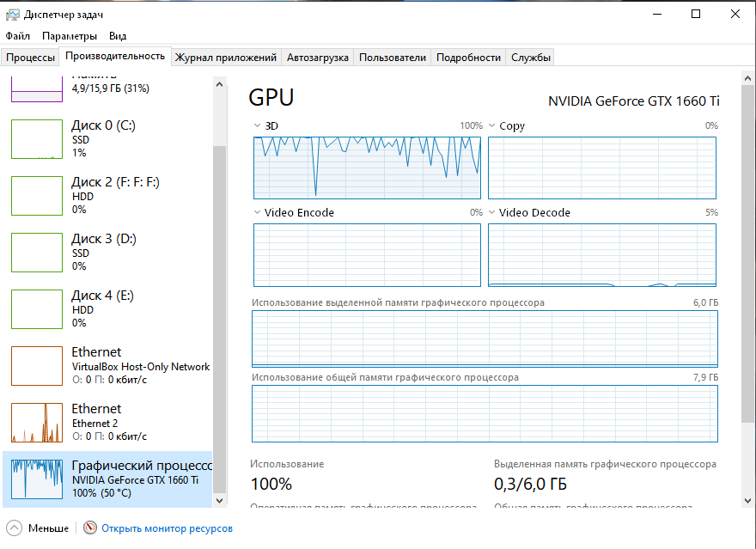
Task: Click the GPU blue mini graph thumbnail
Action: 37,479
